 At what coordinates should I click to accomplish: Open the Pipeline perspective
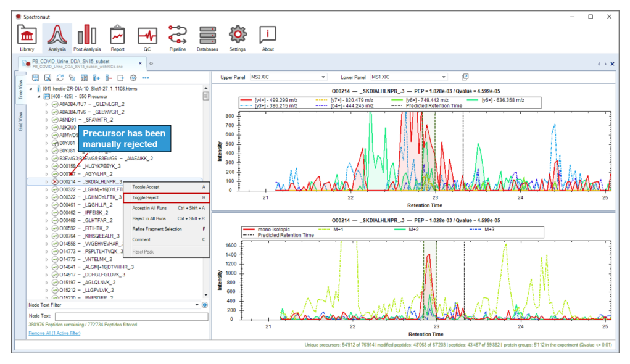(177, 38)
